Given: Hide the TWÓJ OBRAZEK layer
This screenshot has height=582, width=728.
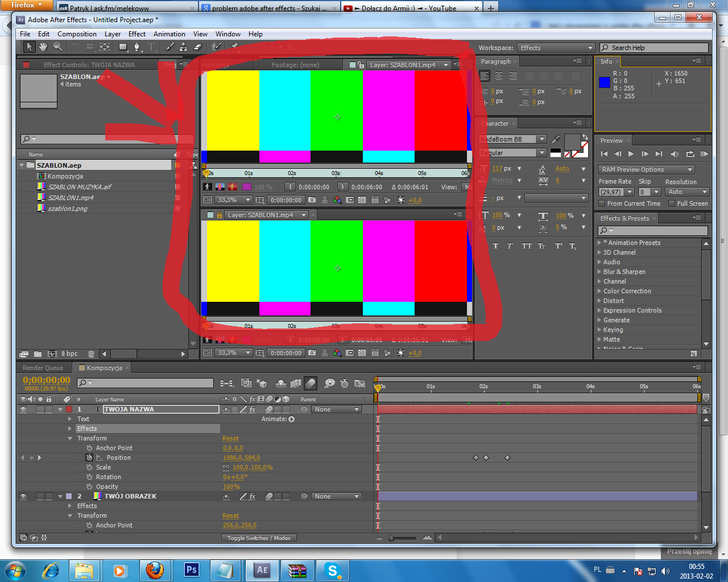Looking at the screenshot, I should click(x=23, y=496).
